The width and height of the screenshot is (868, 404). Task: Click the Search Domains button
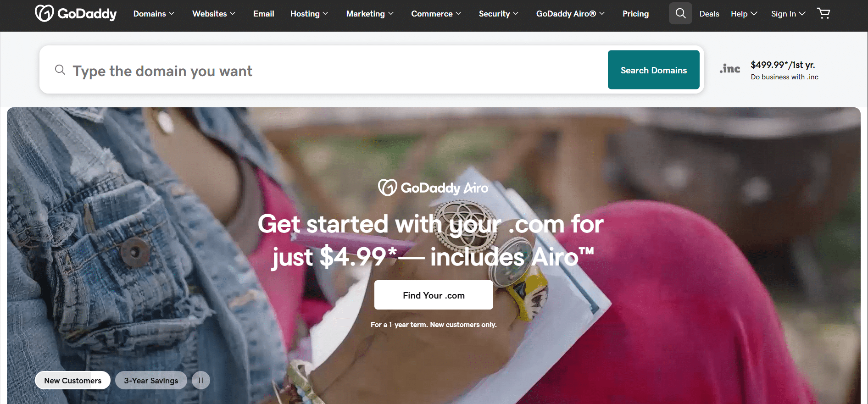click(654, 70)
